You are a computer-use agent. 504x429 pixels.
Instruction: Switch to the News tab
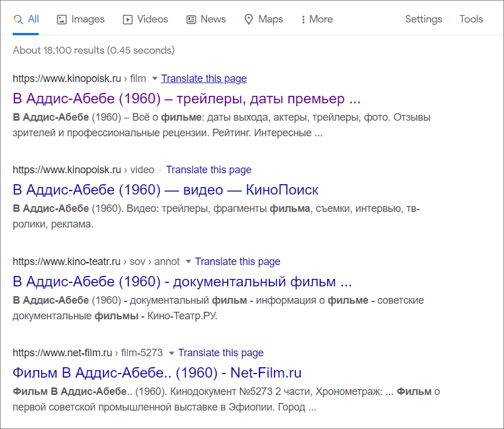click(x=206, y=19)
